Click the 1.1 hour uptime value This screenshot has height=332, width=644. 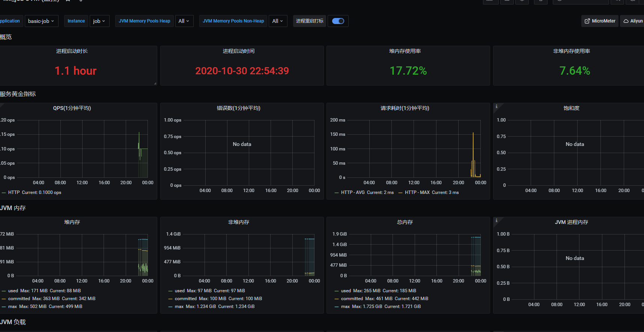coord(75,71)
